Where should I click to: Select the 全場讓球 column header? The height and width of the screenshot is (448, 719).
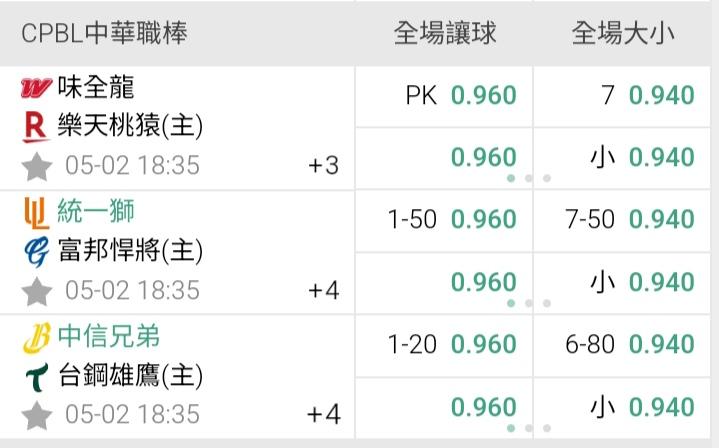click(x=445, y=33)
